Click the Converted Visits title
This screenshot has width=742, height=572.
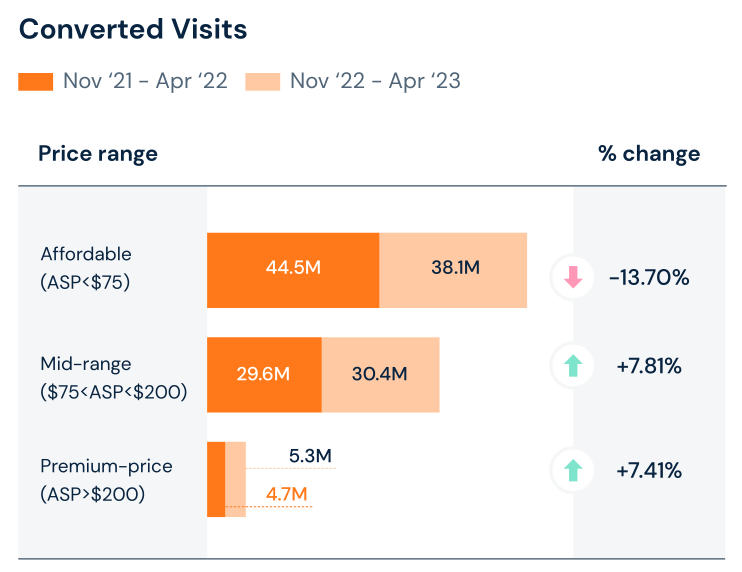coord(133,29)
